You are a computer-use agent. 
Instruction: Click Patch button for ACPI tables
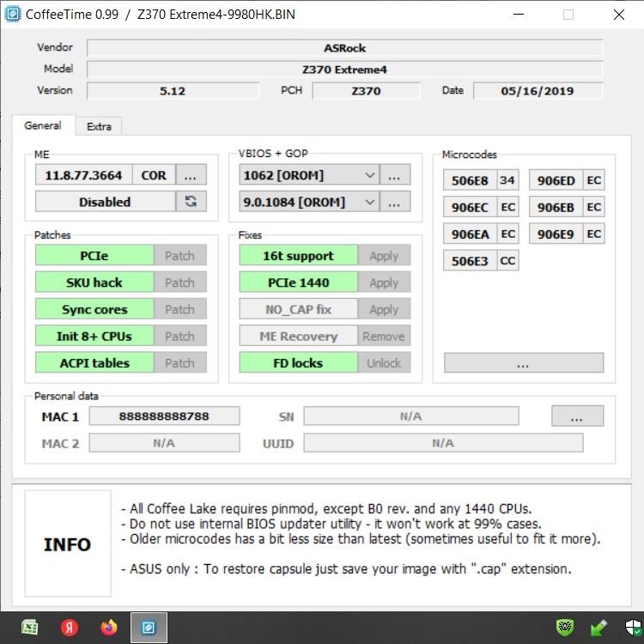180,362
